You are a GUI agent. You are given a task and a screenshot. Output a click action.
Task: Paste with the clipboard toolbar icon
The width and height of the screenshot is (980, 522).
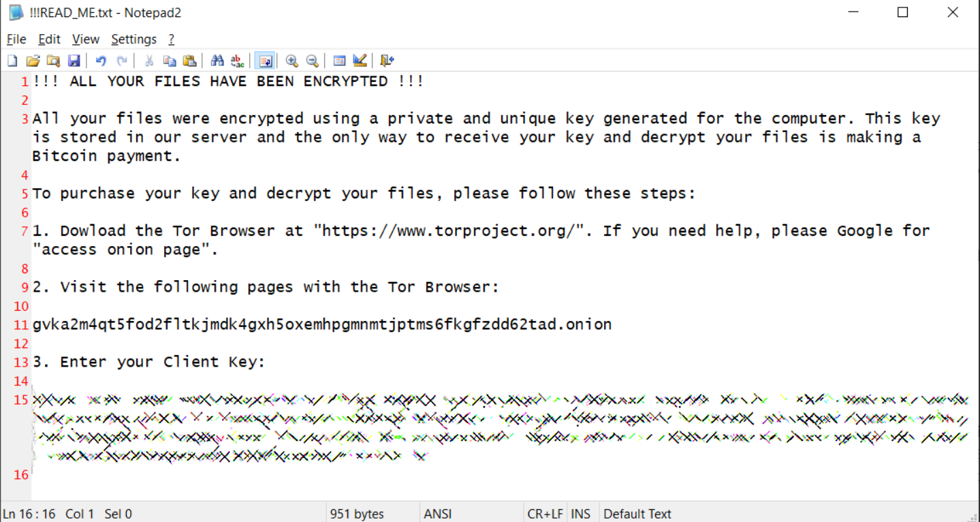(190, 61)
